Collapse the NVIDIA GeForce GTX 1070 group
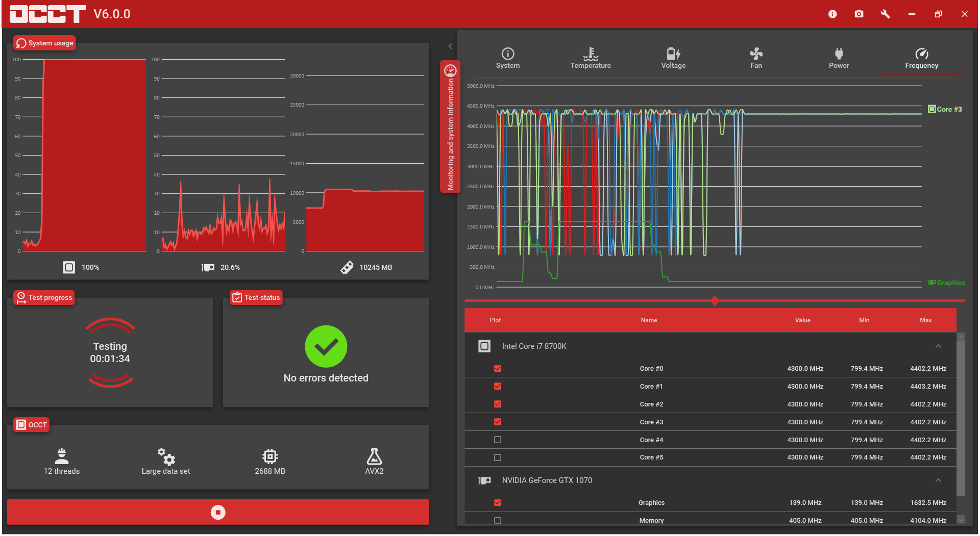This screenshot has width=980, height=536. coord(938,480)
